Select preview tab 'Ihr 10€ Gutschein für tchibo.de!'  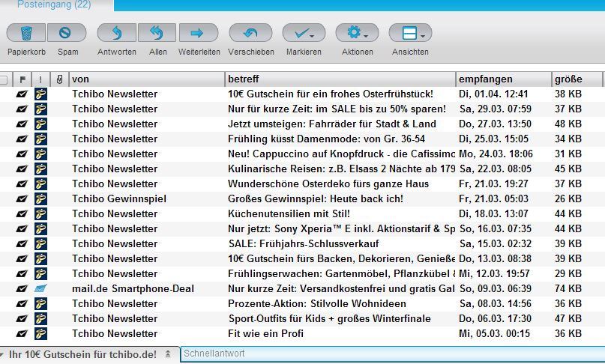tap(83, 355)
